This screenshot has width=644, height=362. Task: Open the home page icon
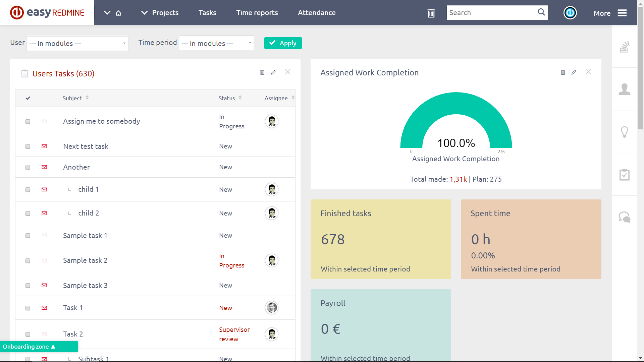click(x=118, y=13)
